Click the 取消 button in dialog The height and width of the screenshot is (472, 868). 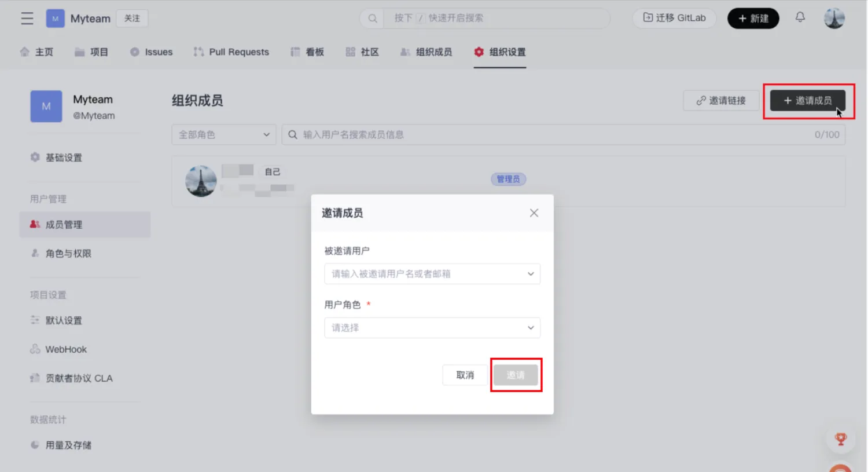tap(465, 375)
